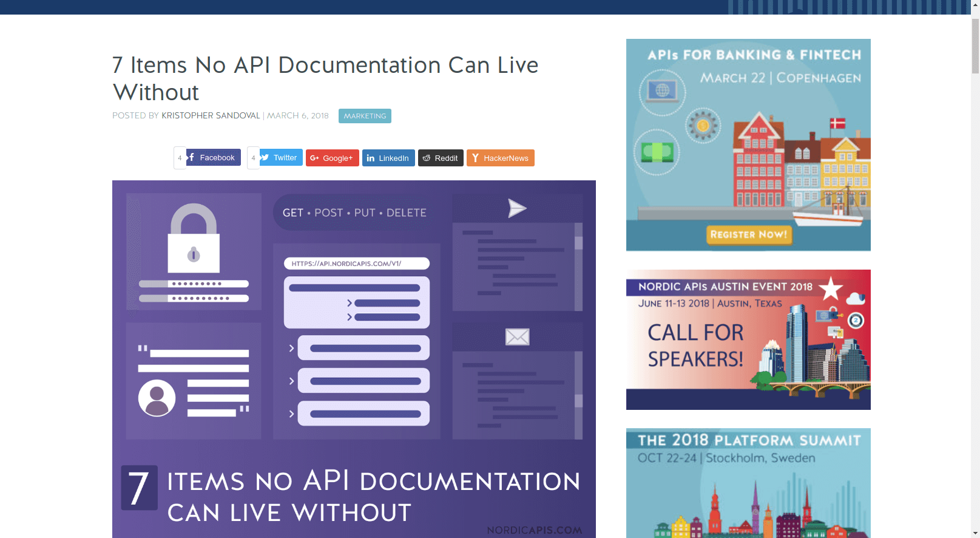Open the Marketing category tag
The height and width of the screenshot is (538, 980).
365,116
